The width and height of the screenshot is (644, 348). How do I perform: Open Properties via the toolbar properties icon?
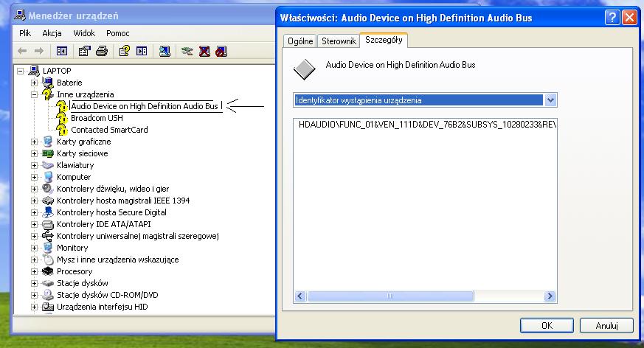(x=84, y=51)
